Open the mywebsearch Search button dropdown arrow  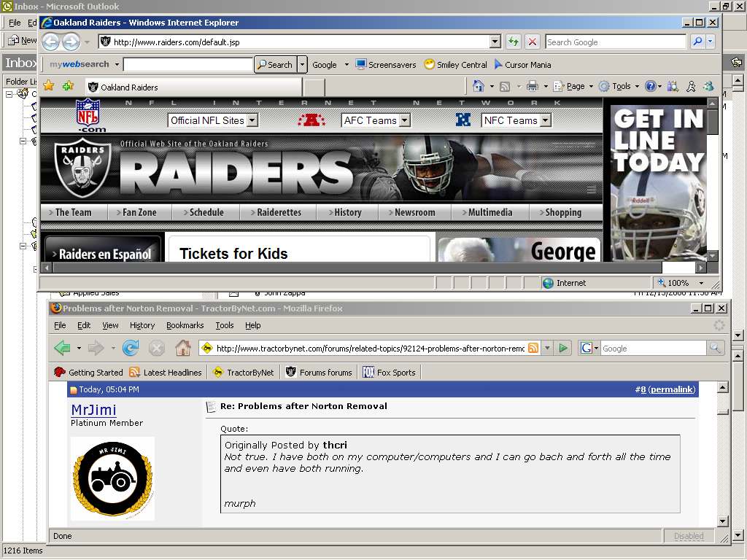(302, 64)
